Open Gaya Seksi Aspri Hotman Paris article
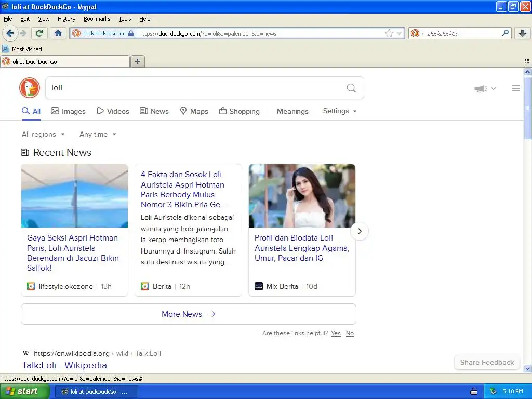Image resolution: width=532 pixels, height=399 pixels. click(73, 253)
